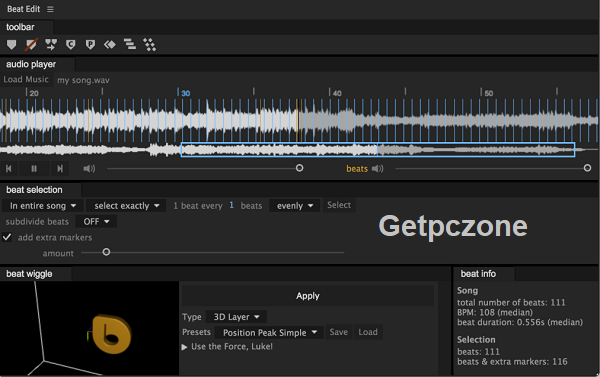Click the Select button in beat selection
The image size is (600, 377).
click(339, 205)
